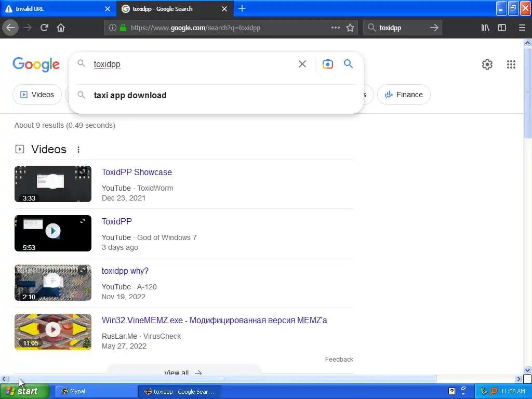Open the Windows Start menu
Image resolution: width=532 pixels, height=399 pixels.
(24, 391)
